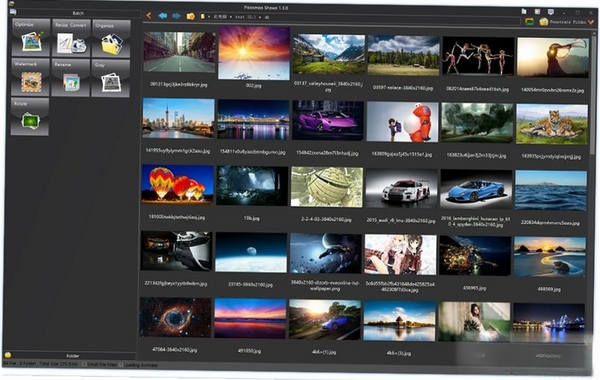Select the ocean waves thumbnail
This screenshot has height=380, width=600.
point(551,191)
